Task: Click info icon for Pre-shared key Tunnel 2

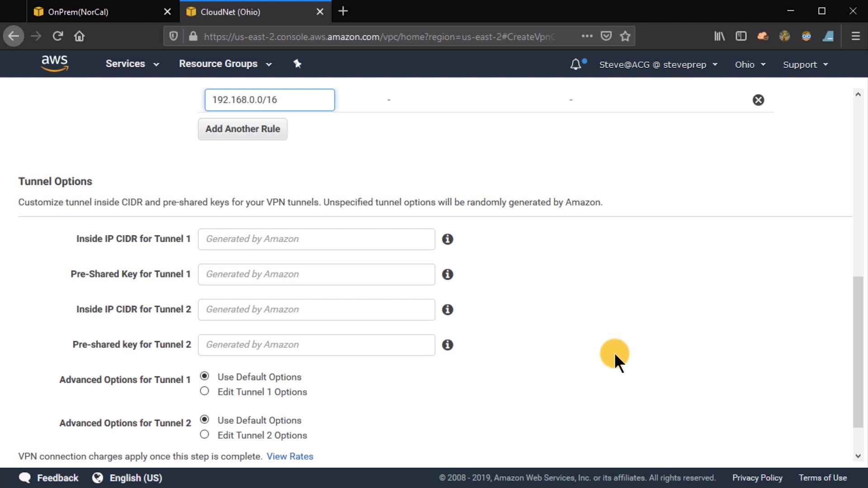Action: pos(448,345)
